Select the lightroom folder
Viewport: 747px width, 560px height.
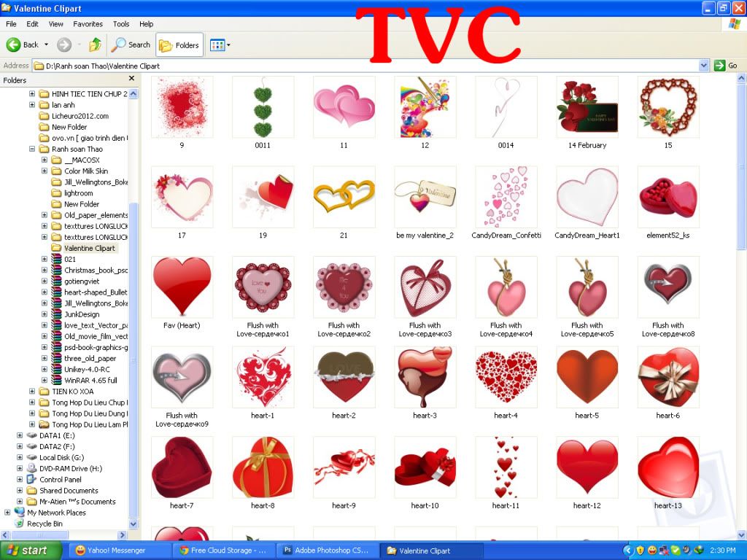pyautogui.click(x=78, y=193)
